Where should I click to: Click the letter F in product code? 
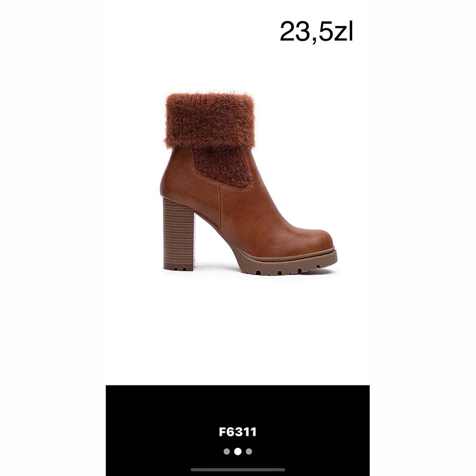pos(222,432)
